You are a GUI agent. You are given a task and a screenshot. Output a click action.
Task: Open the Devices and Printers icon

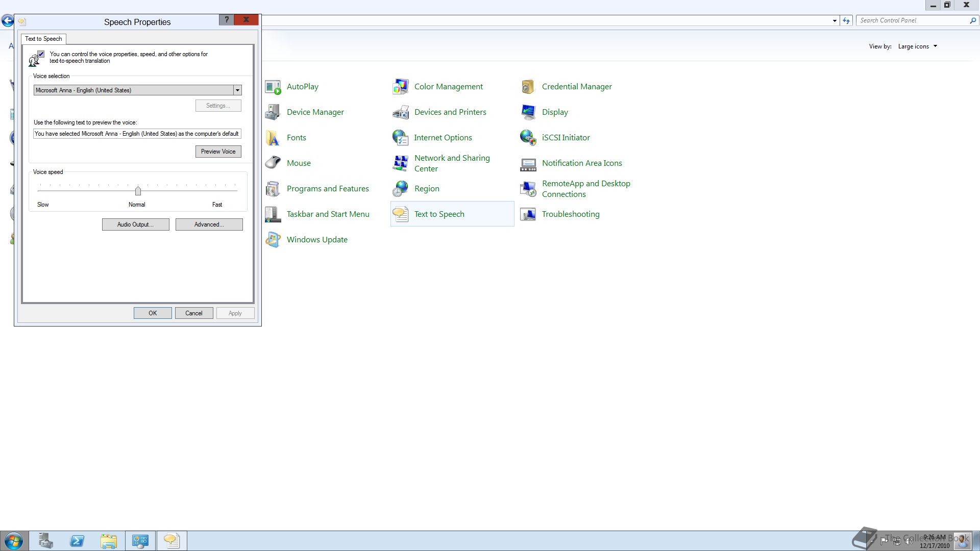click(401, 112)
